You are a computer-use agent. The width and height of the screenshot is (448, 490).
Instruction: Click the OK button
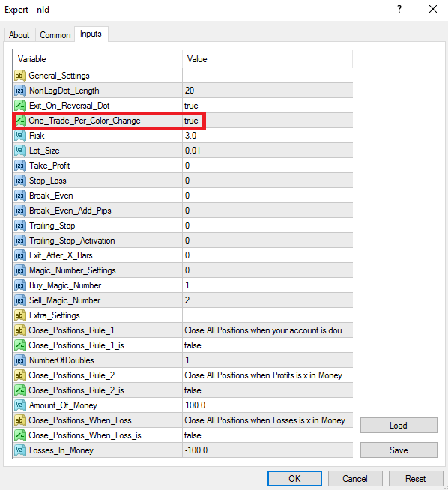click(294, 479)
